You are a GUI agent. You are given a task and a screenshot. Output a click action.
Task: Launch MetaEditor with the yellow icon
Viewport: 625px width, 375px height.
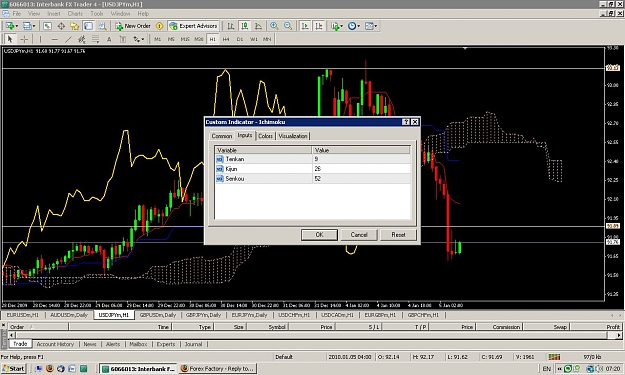tap(159, 26)
